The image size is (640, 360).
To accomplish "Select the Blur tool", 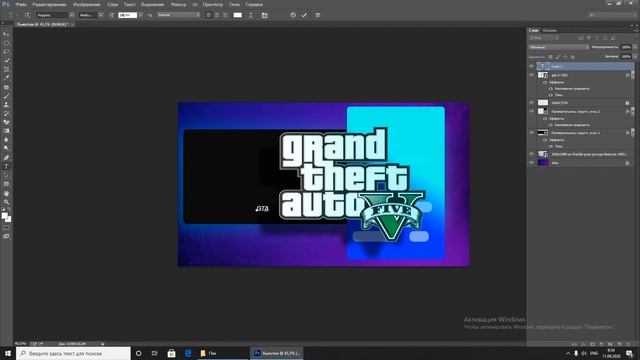I will [6, 140].
